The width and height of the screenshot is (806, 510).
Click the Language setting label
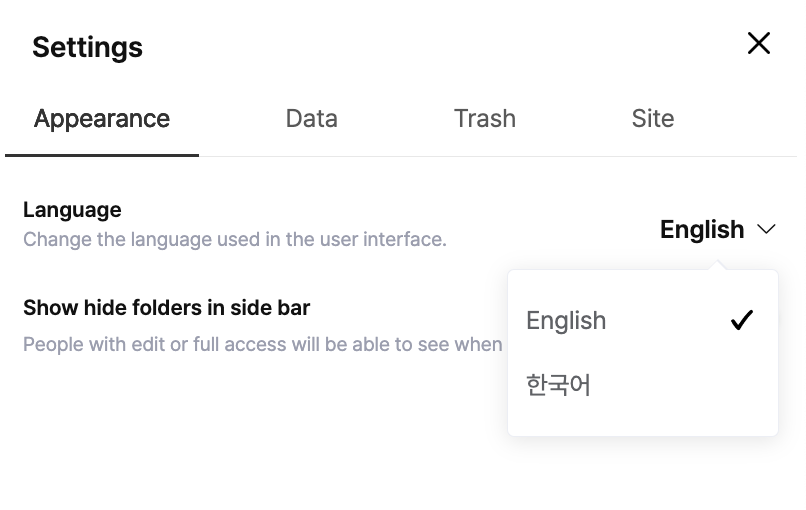(72, 210)
